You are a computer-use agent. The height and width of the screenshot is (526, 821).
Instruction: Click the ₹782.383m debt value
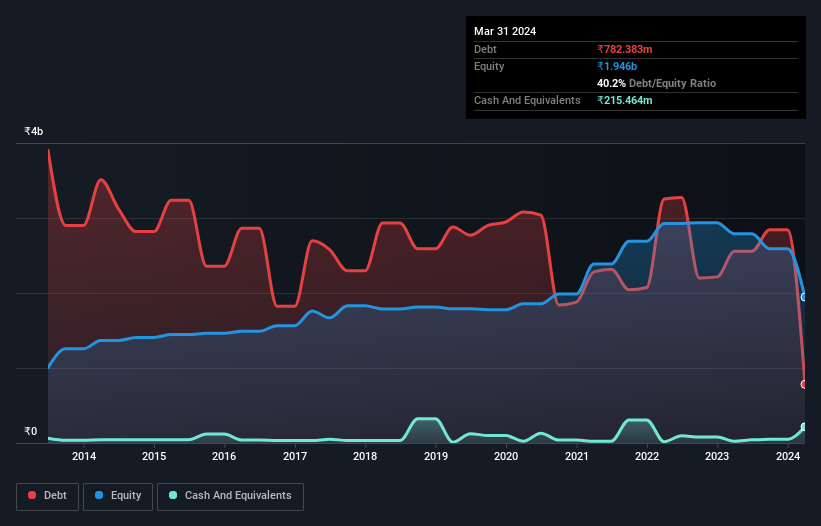tap(625, 49)
